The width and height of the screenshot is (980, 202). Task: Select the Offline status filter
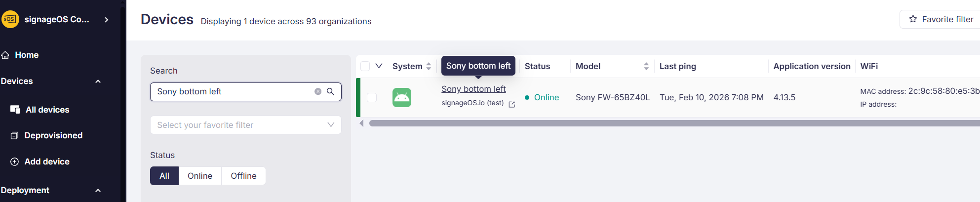click(x=243, y=176)
